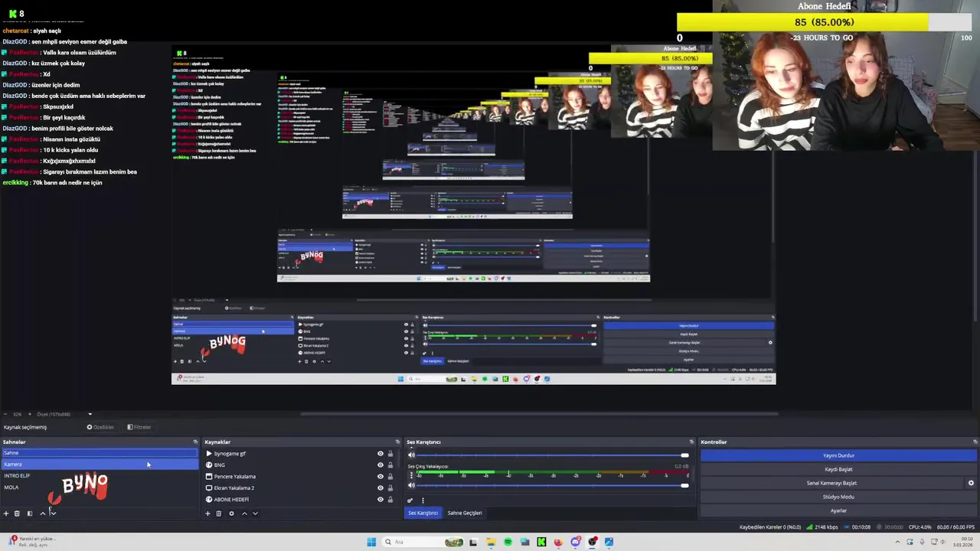Screen dimensions: 980x551
Task: Select the Pencere Yakalama source row
Action: click(x=301, y=477)
